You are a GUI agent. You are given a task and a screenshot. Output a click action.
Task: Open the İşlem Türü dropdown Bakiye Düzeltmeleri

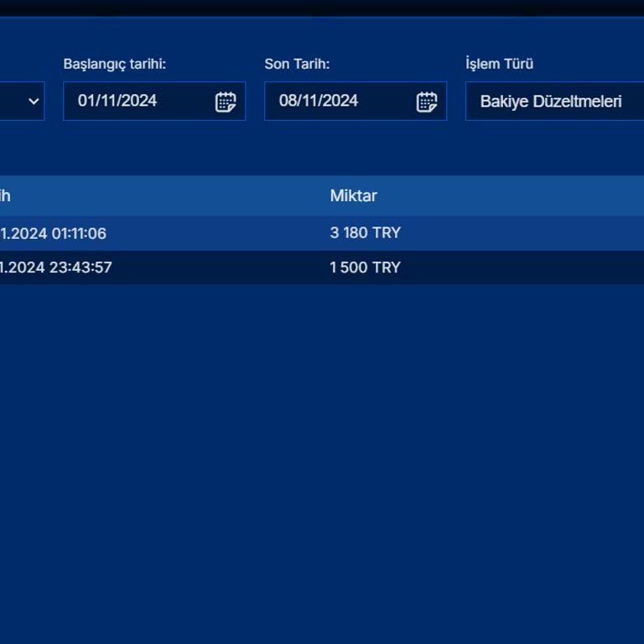pyautogui.click(x=555, y=101)
